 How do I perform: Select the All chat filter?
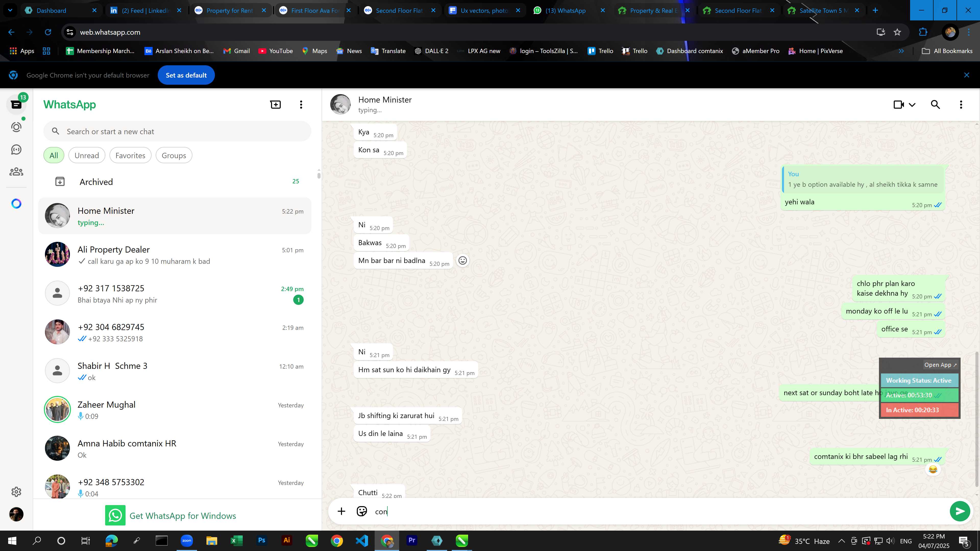tap(54, 156)
